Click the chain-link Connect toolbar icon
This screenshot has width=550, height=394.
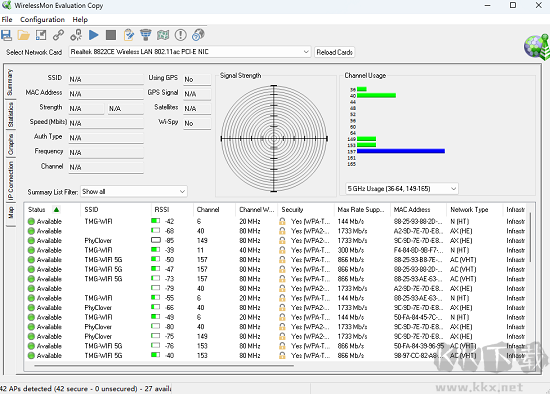tap(58, 35)
